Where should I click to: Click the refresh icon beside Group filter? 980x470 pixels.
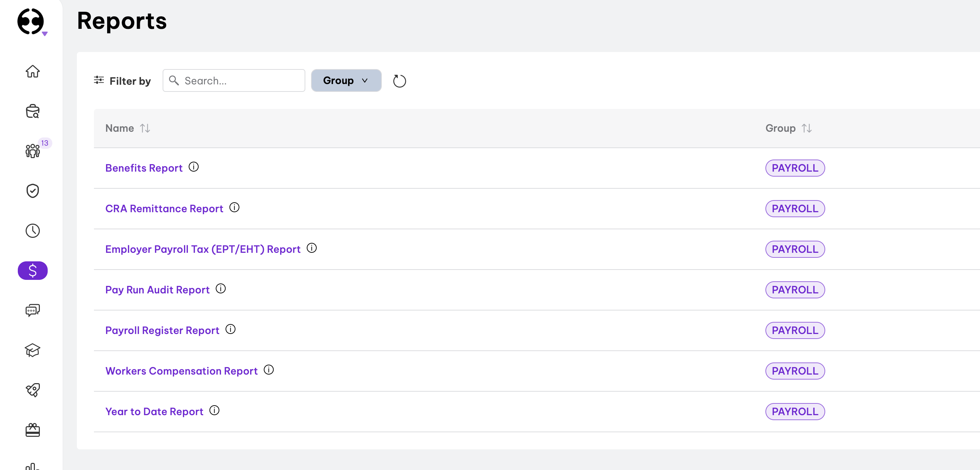tap(400, 81)
